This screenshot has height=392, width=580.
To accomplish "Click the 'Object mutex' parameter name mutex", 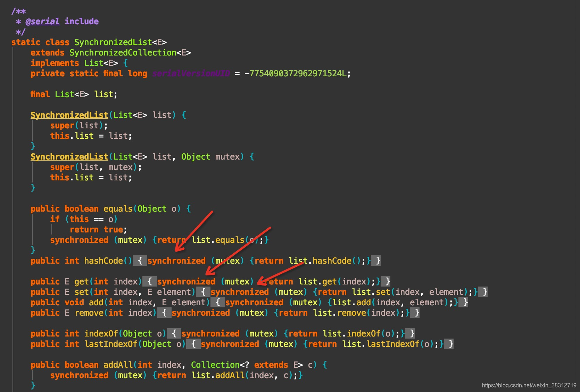I will [227, 157].
